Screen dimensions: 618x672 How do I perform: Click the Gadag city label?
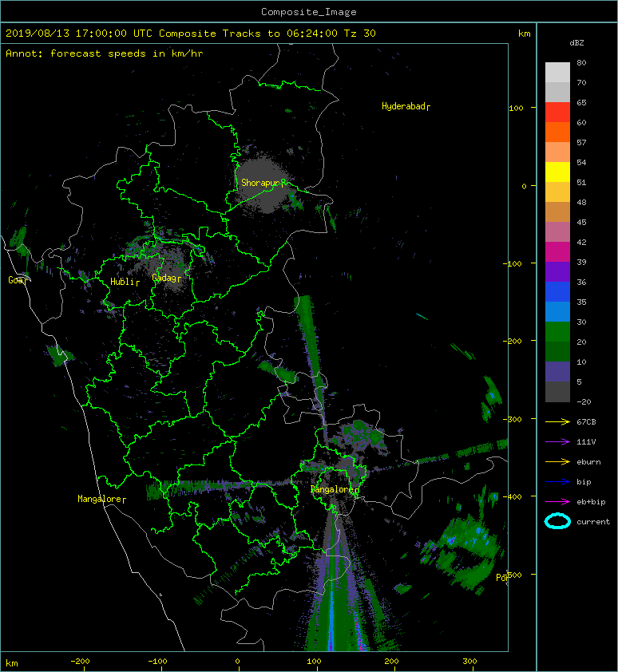[164, 278]
